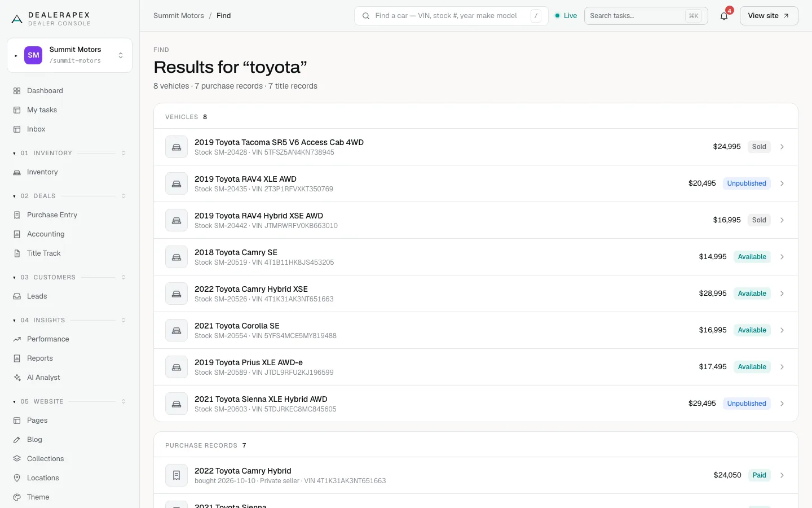Click Sold badge on RAV4 Hybrid XSE
The height and width of the screenshot is (508, 812).
[759, 220]
